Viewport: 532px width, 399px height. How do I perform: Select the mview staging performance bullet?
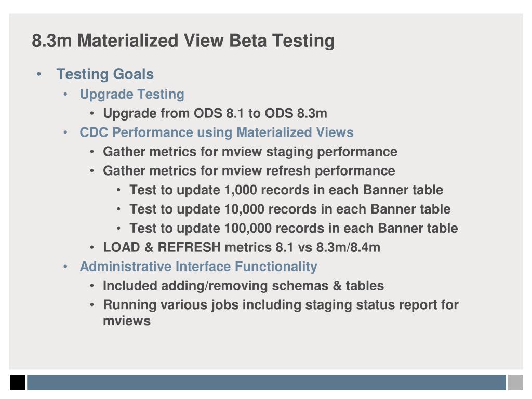[250, 152]
